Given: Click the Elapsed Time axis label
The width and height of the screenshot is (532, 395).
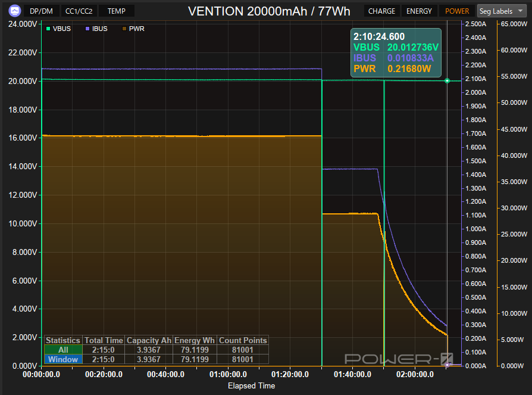Looking at the screenshot, I should coord(251,386).
